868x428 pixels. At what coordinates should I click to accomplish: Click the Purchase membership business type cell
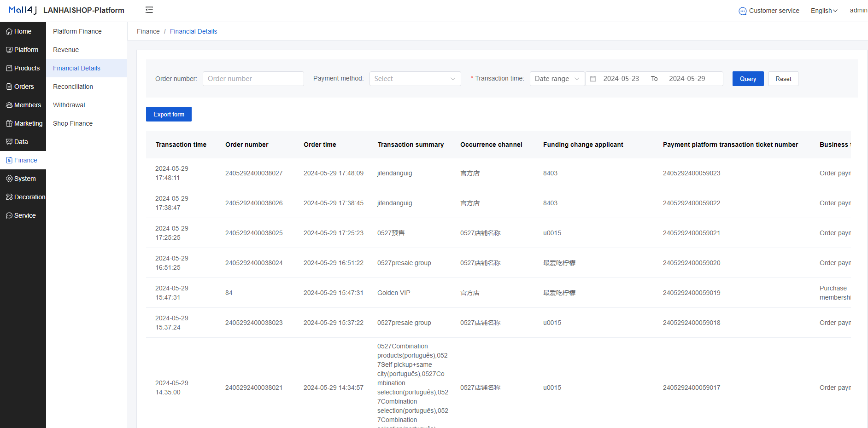pos(835,293)
